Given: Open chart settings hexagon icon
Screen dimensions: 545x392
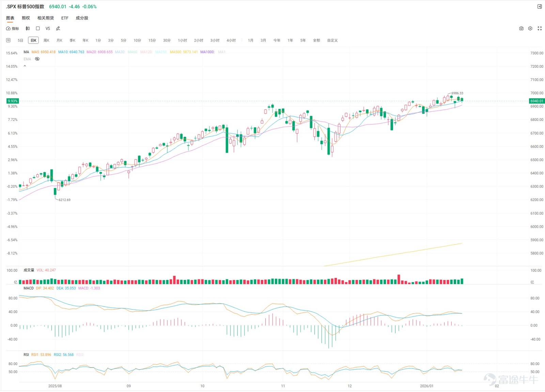Looking at the screenshot, I should tap(530, 29).
